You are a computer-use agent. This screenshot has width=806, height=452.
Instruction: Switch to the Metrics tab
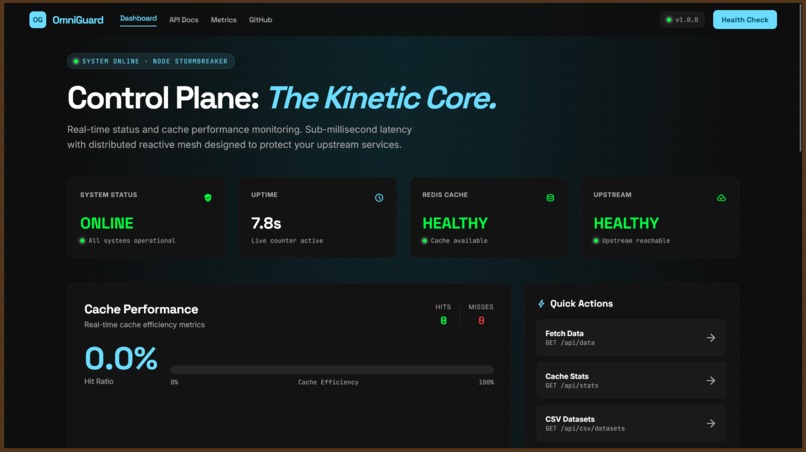pyautogui.click(x=224, y=20)
